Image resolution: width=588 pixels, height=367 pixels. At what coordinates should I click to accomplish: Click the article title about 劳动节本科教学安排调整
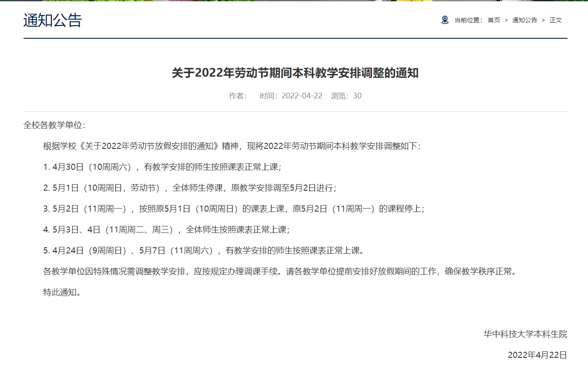coord(295,73)
